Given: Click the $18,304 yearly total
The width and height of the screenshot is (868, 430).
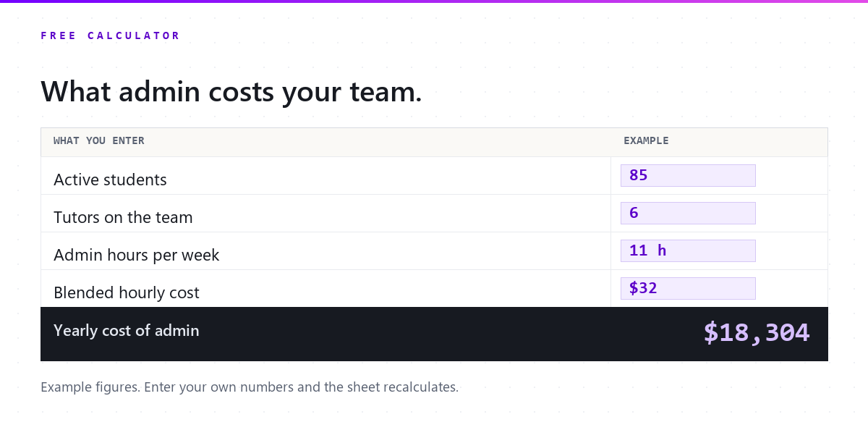Looking at the screenshot, I should tap(757, 332).
